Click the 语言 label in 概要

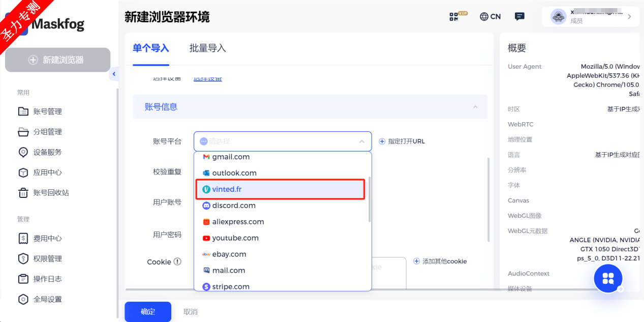[x=514, y=155]
